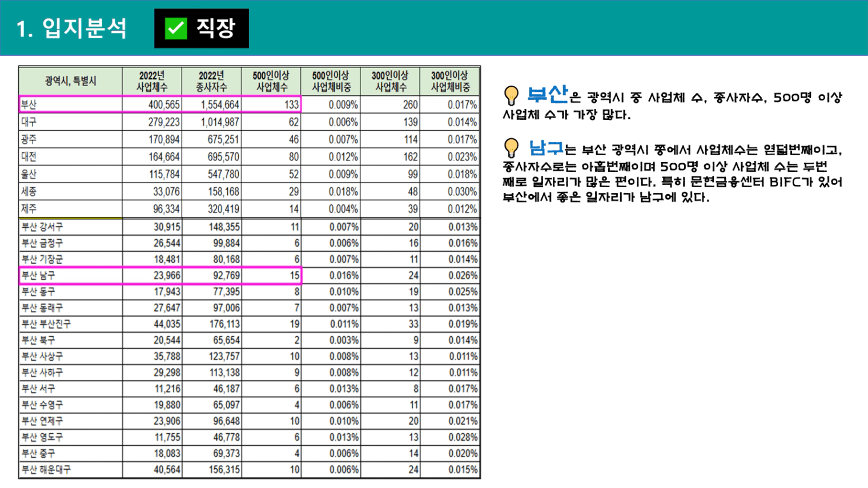Click the title 1. 입지분석
This screenshot has width=868, height=488.
(x=71, y=28)
